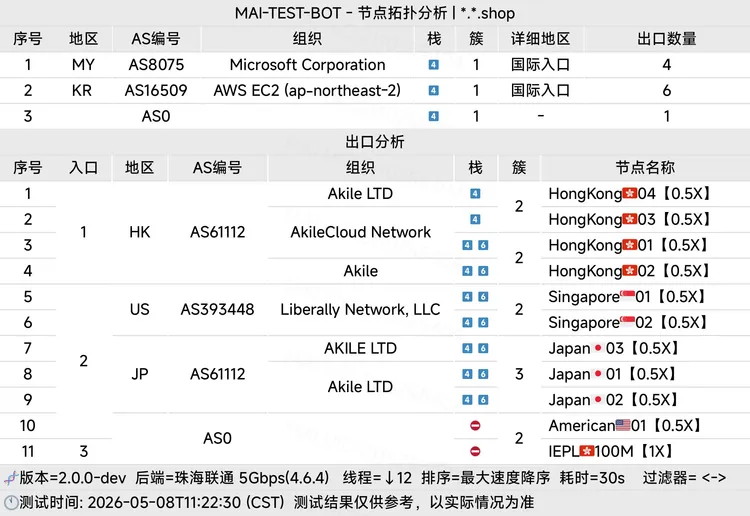Click the IPv4 badge in the top AS0 row
The image size is (750, 516).
point(433,116)
